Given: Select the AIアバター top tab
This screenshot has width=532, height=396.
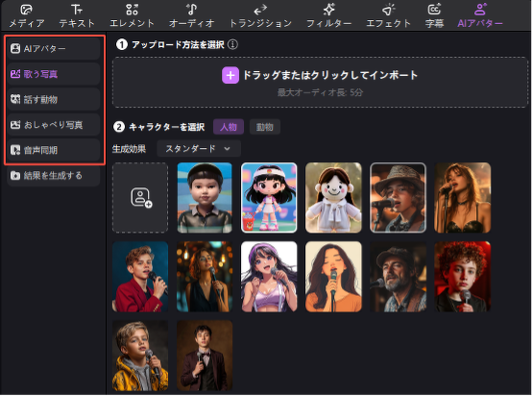Looking at the screenshot, I should 480,15.
